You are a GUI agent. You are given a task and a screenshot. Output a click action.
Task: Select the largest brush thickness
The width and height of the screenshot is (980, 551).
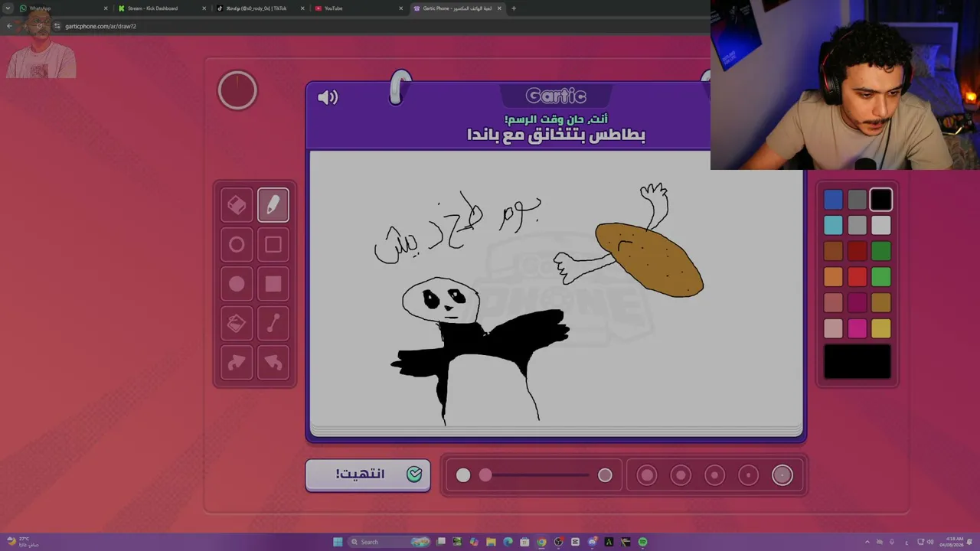(x=647, y=475)
